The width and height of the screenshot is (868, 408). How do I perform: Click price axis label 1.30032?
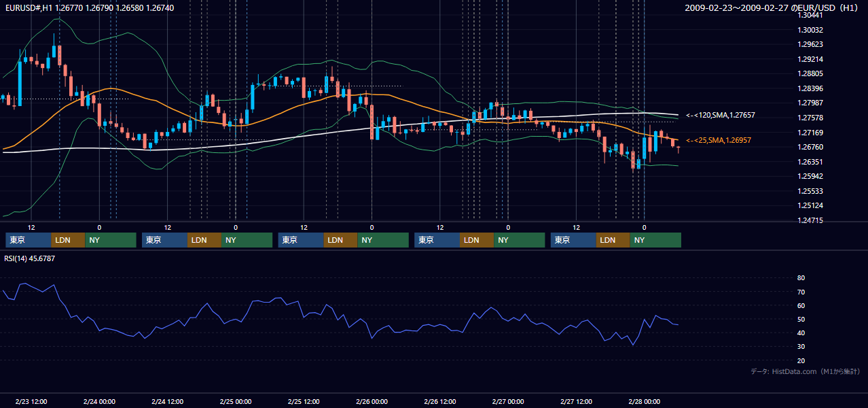(810, 30)
